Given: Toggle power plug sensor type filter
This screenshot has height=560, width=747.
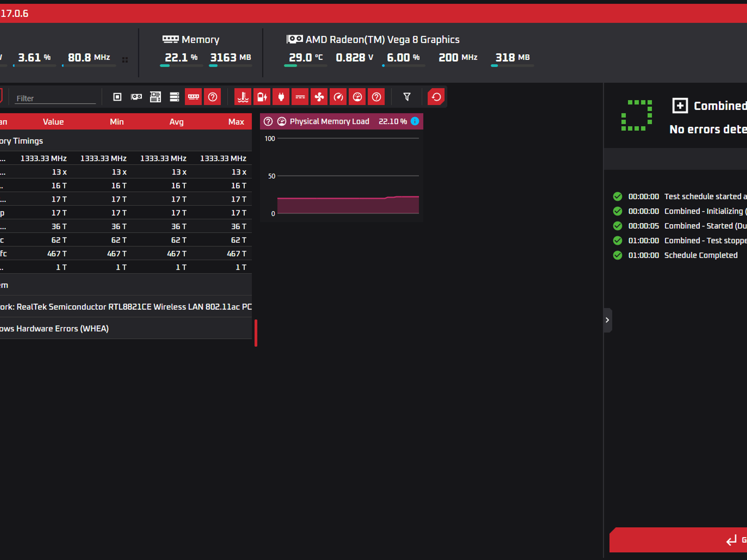Looking at the screenshot, I should point(281,97).
